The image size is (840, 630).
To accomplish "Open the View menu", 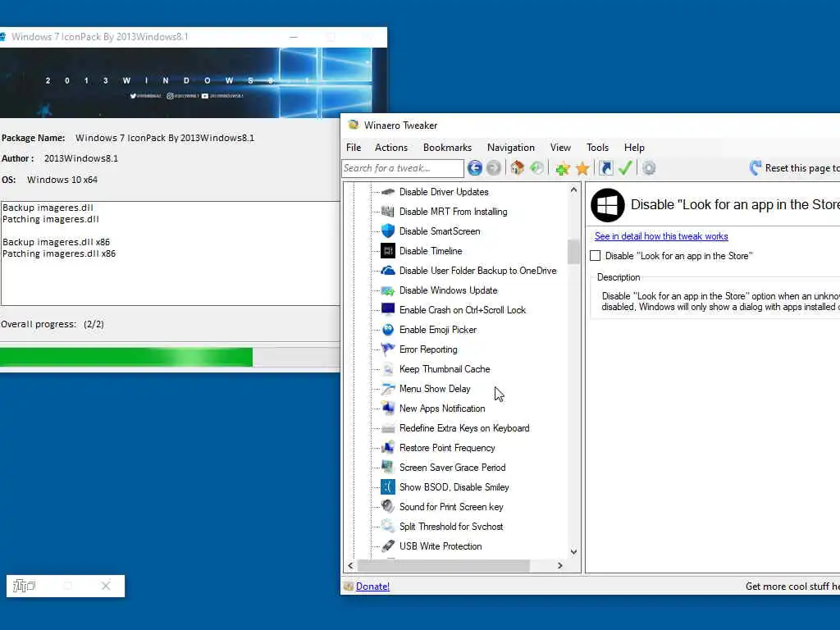I will click(x=560, y=148).
